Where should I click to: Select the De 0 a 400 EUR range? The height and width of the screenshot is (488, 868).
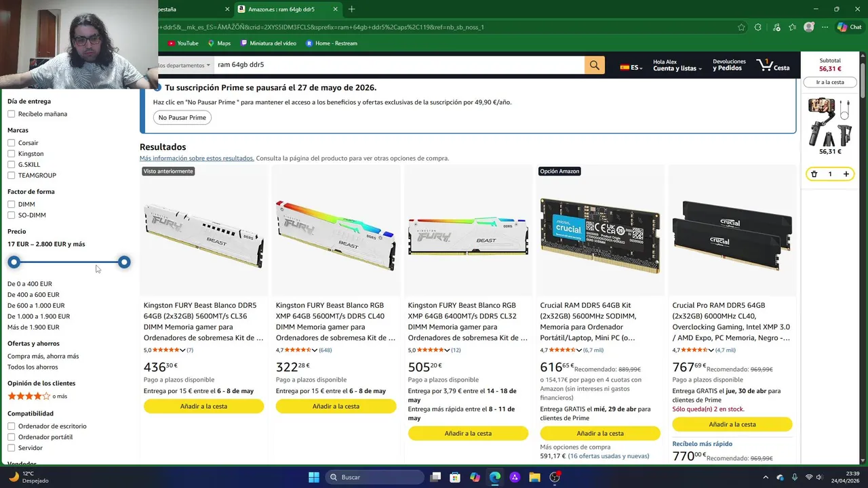point(30,284)
